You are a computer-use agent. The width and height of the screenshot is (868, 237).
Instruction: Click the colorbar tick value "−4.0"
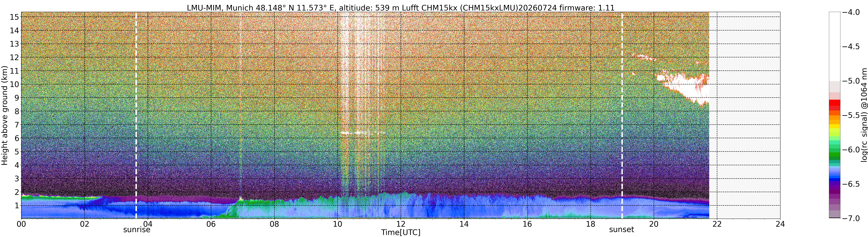851,12
